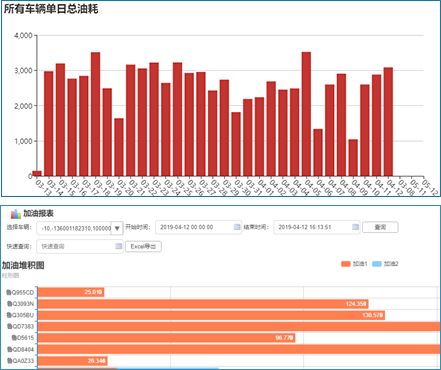Focus the 开始时间 date field
The height and width of the screenshot is (370, 441).
[x=198, y=227]
